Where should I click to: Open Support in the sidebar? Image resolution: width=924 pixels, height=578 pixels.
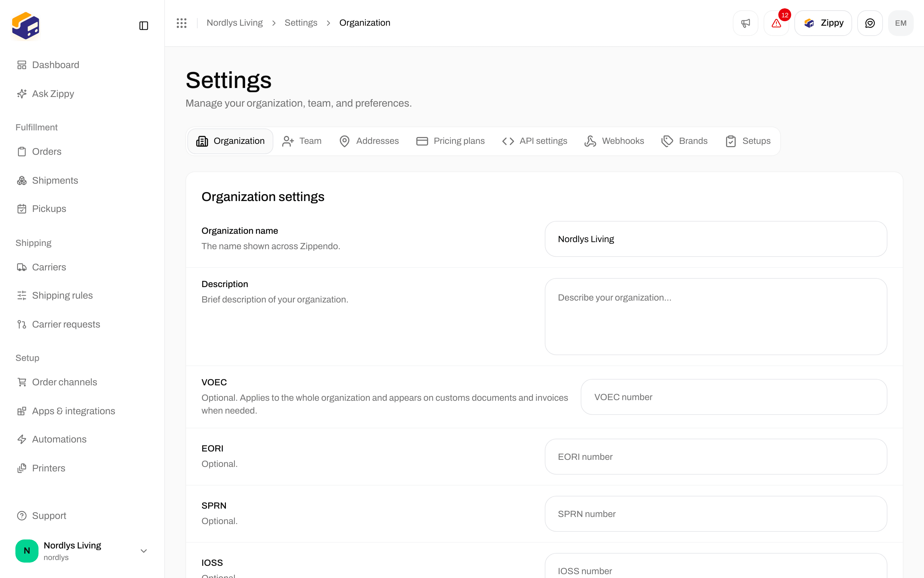tap(82, 516)
